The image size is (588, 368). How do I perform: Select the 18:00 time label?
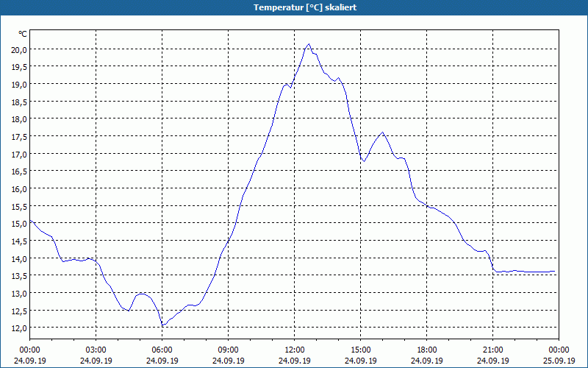click(427, 350)
